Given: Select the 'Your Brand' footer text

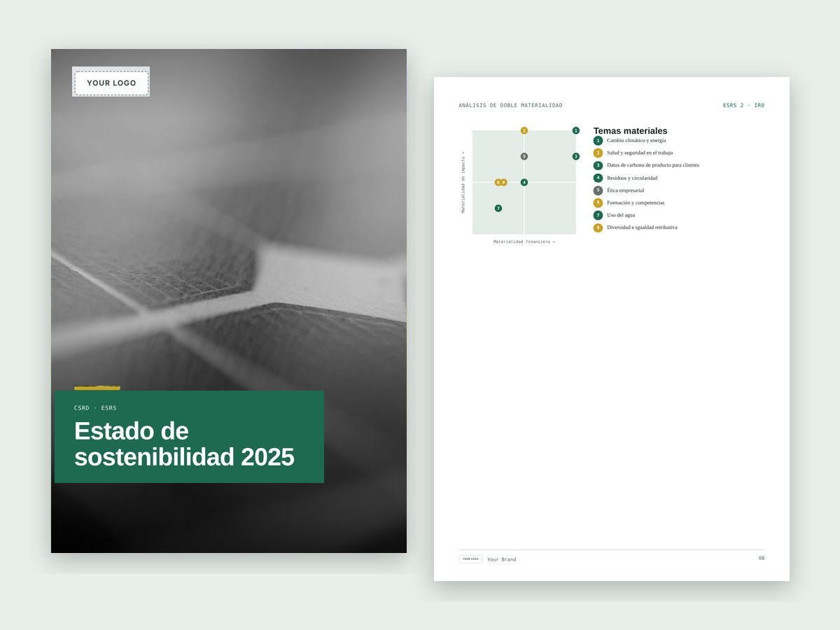Looking at the screenshot, I should pyautogui.click(x=502, y=560).
